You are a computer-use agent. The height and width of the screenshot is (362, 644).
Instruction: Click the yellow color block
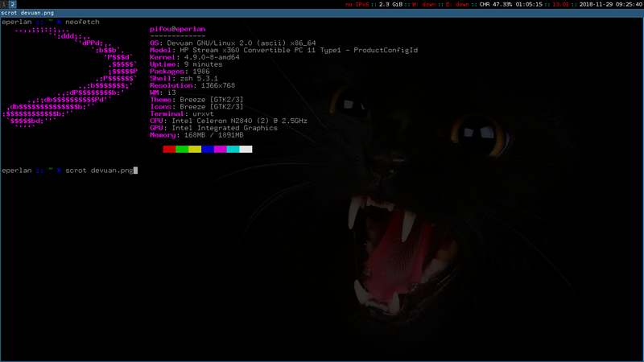(195, 149)
